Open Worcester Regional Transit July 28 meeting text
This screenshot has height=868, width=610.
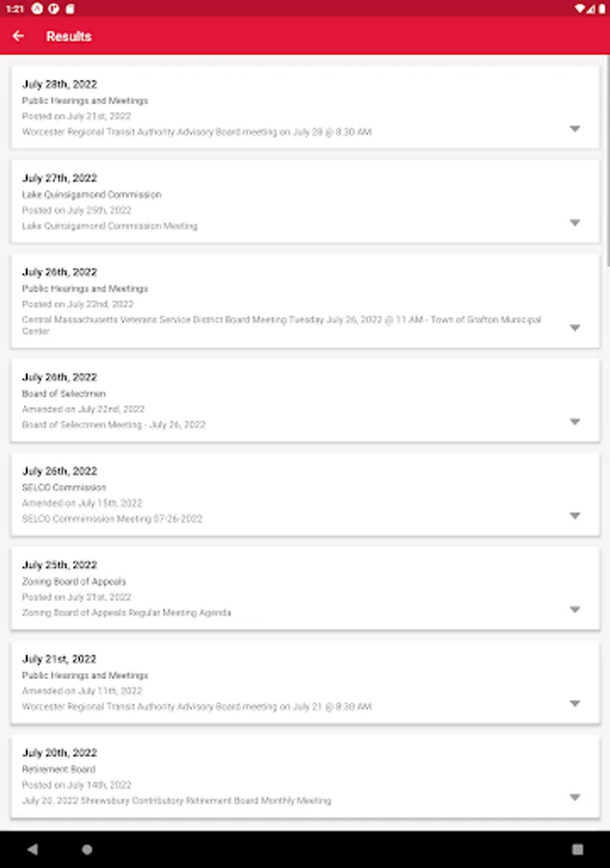[197, 132]
